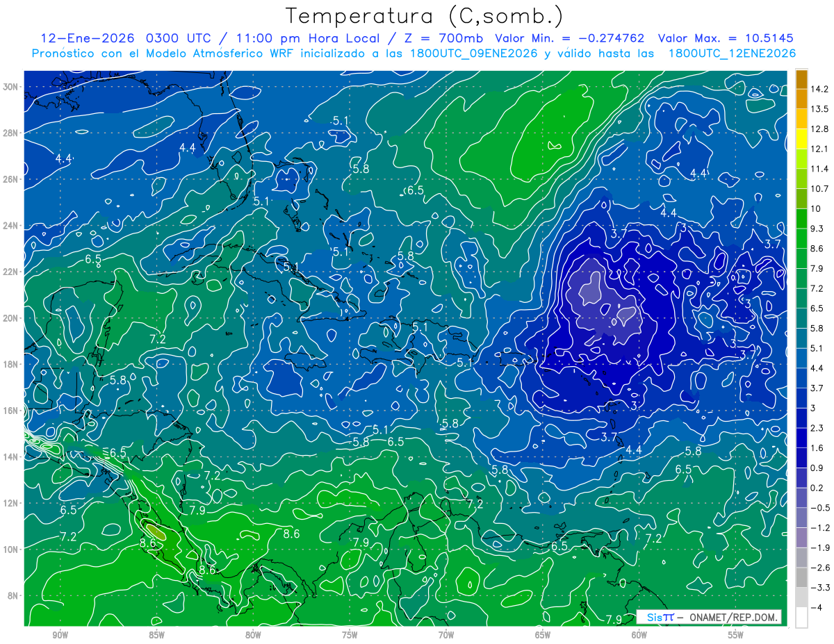
Task: Click the 11.4 value on the color scale
Action: (x=819, y=169)
